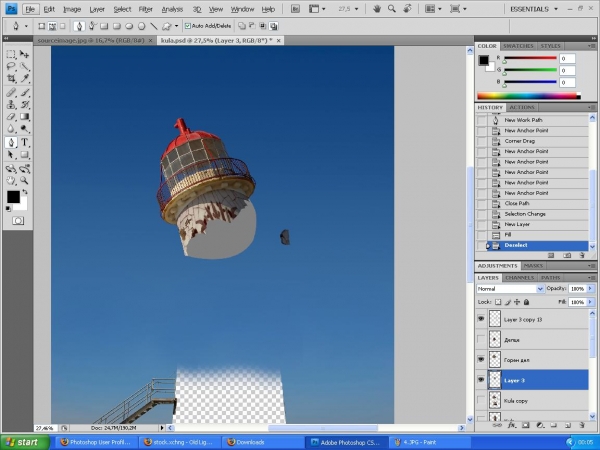Viewport: 600px width, 450px height.
Task: Show the Делия layer
Action: tap(481, 339)
